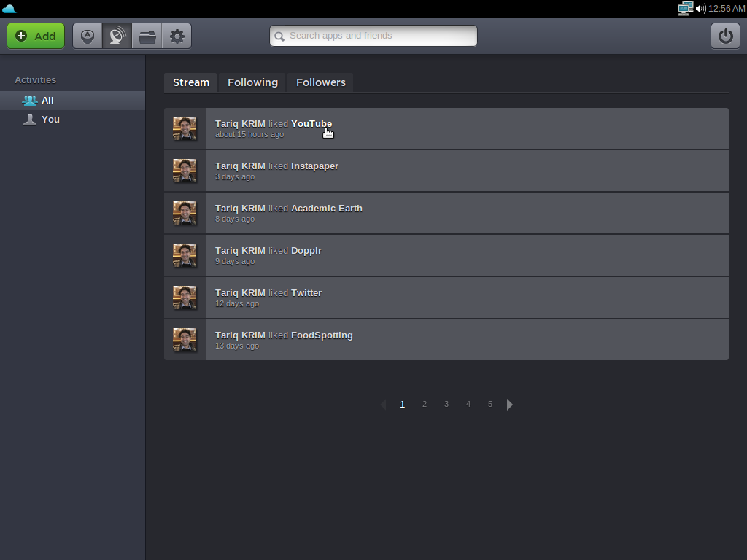Switch to the Stream tab
Screen dimensions: 747x560
pyautogui.click(x=191, y=82)
